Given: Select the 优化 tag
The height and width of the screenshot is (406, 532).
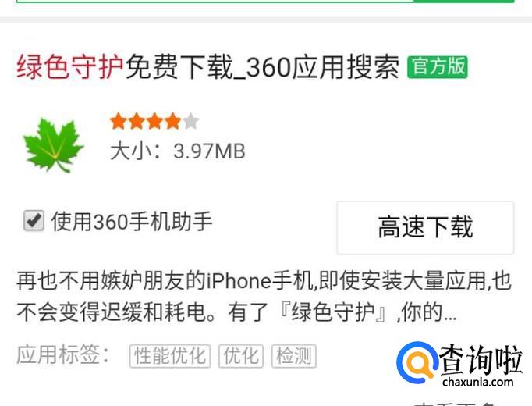Looking at the screenshot, I should (241, 356).
